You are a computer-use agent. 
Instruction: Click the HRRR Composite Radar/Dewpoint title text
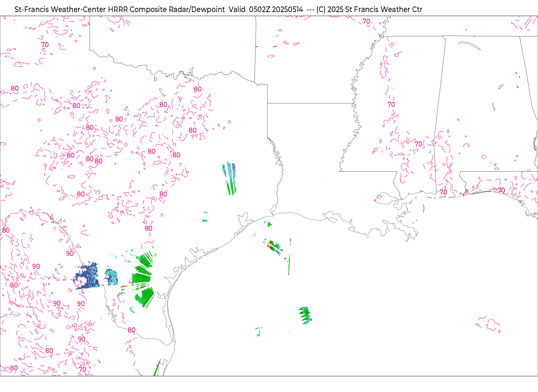tap(166, 10)
